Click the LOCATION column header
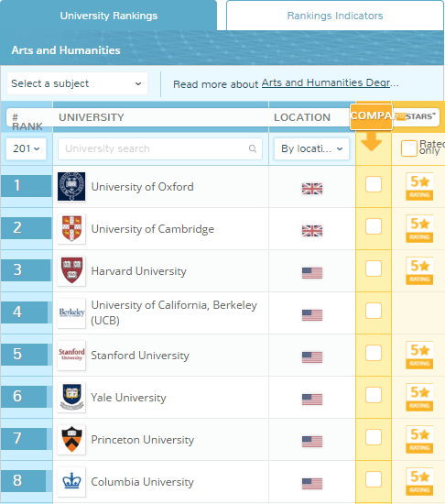This screenshot has height=504, width=445. coord(302,117)
